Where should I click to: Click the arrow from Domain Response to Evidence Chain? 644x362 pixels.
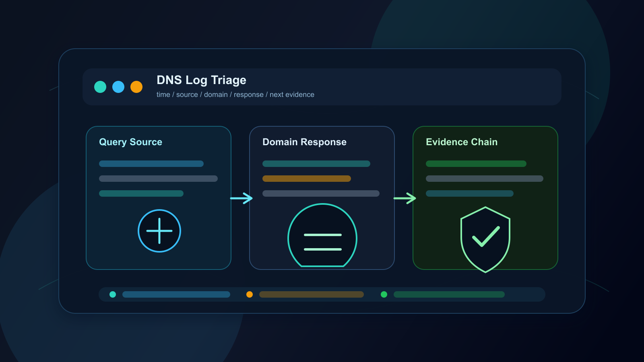click(x=405, y=198)
